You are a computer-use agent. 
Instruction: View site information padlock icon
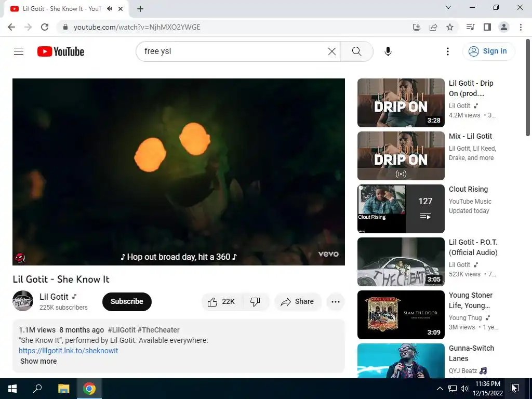click(65, 27)
